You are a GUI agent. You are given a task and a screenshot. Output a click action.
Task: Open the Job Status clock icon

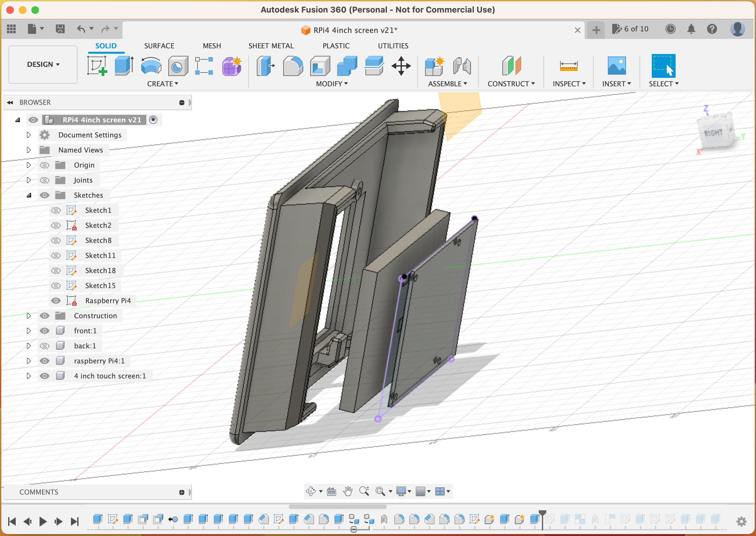click(670, 29)
